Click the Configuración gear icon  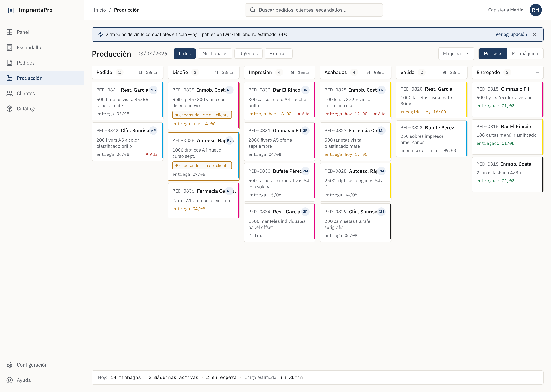click(10, 365)
